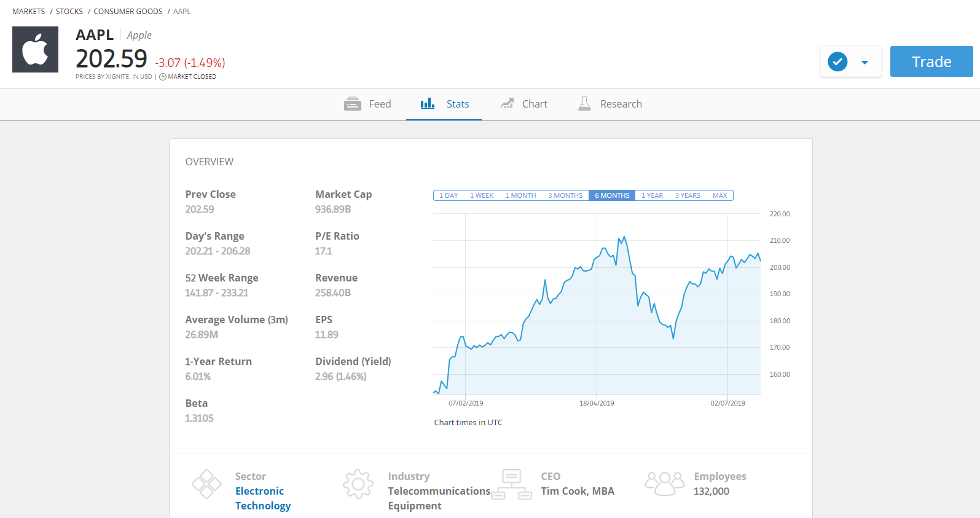
Task: Click the Sector diamond icon
Action: pos(206,484)
